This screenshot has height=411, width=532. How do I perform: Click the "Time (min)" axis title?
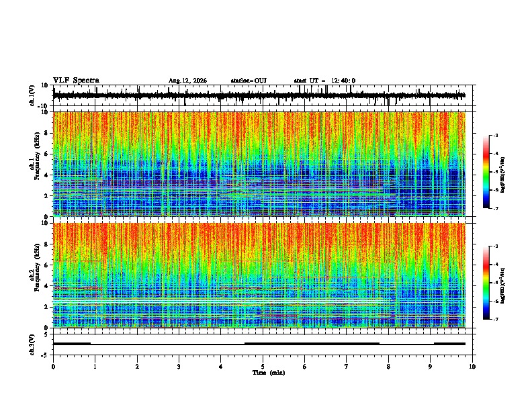pyautogui.click(x=269, y=373)
